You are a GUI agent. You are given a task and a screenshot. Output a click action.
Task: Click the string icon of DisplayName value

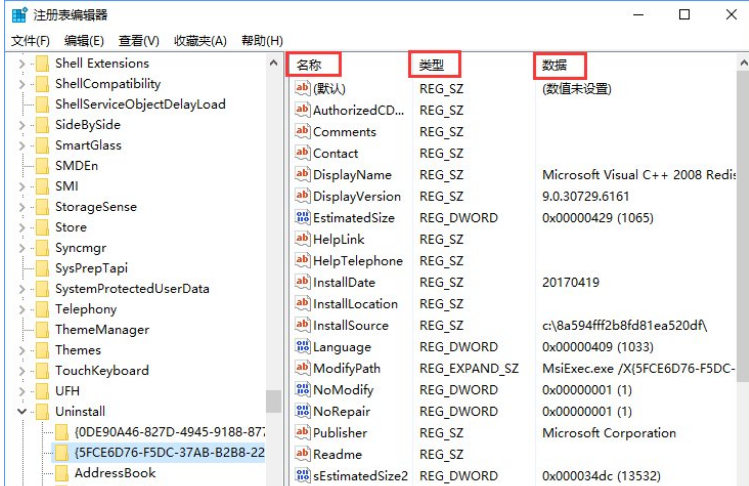coord(302,174)
